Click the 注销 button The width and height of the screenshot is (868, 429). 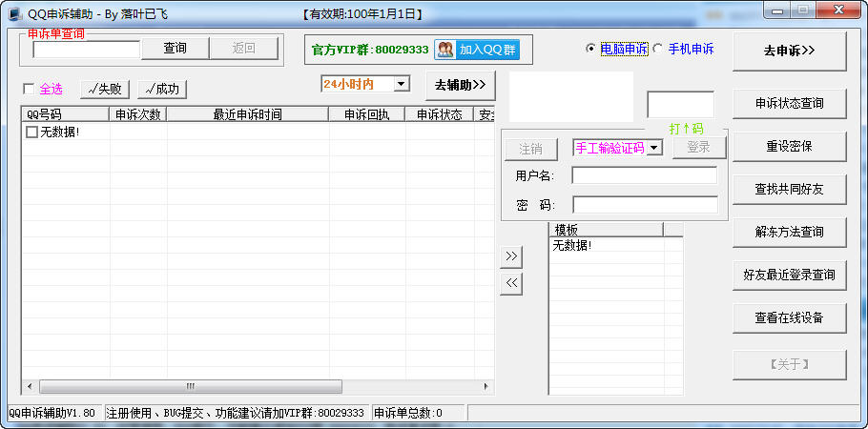[x=530, y=149]
